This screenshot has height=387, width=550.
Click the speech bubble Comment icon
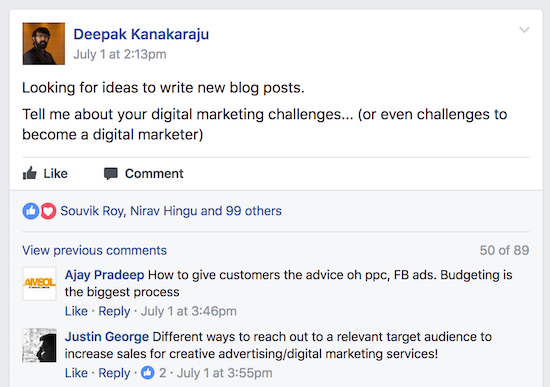[111, 174]
